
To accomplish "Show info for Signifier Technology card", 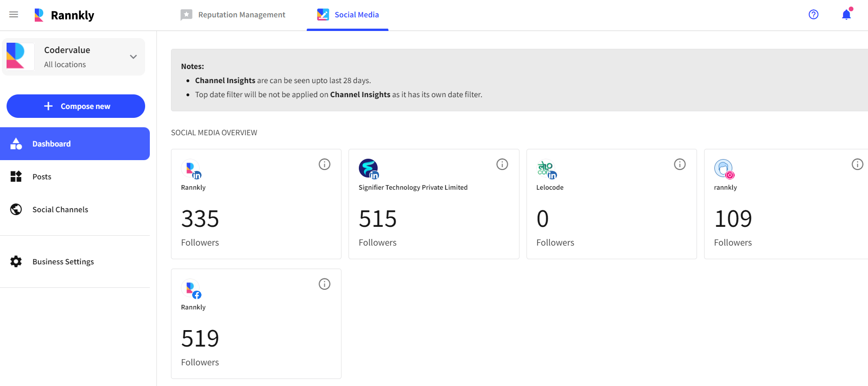I will pos(502,164).
